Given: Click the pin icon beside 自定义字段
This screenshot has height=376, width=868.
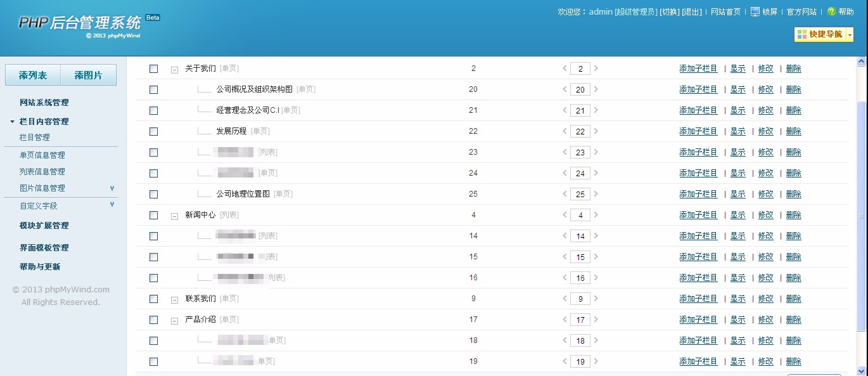Looking at the screenshot, I should [112, 205].
